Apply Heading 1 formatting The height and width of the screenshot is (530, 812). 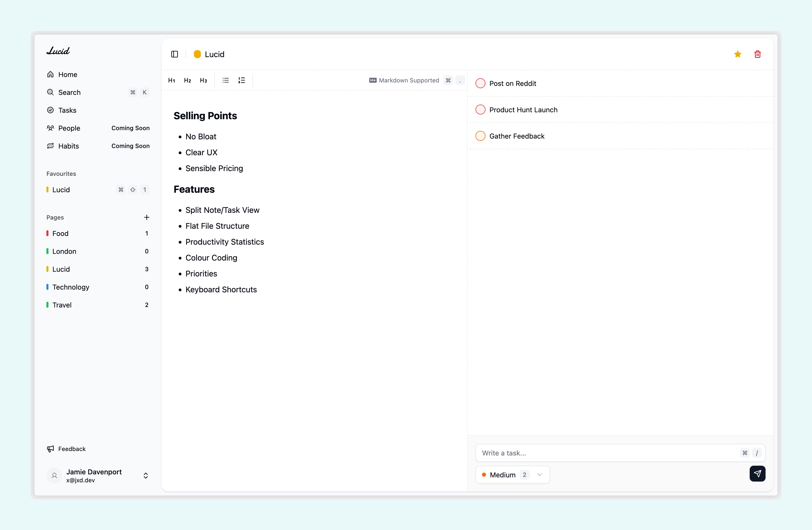(172, 80)
